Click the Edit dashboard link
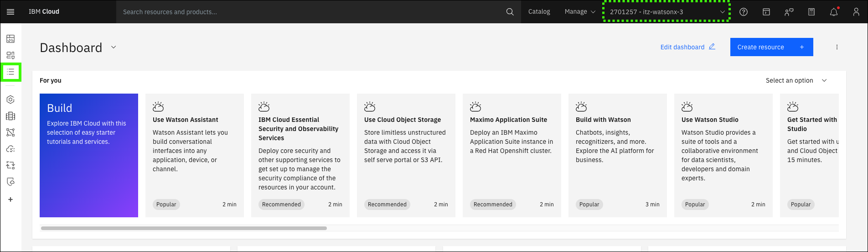The height and width of the screenshot is (252, 868). click(687, 47)
